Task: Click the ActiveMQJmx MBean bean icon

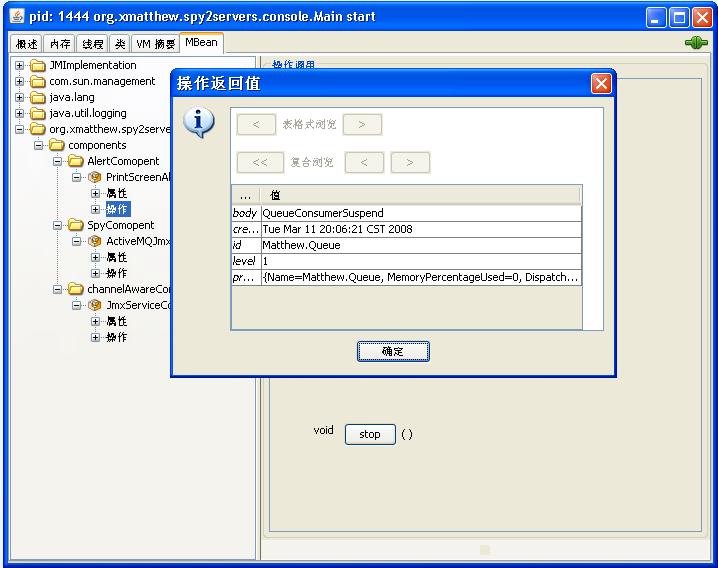Action: [x=95, y=241]
